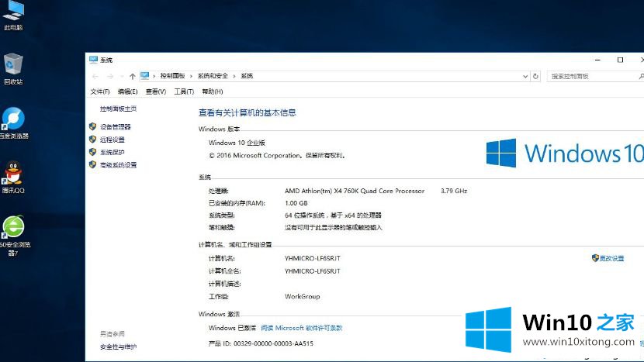Screen dimensions: 644x362
Task: Click the forward navigation arrow
Action: click(x=110, y=76)
